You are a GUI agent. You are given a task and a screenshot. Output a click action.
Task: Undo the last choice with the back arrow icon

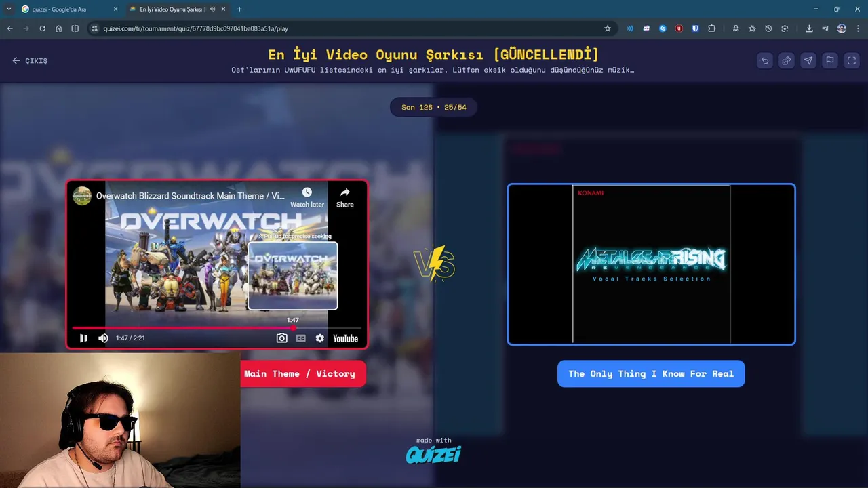coord(765,60)
